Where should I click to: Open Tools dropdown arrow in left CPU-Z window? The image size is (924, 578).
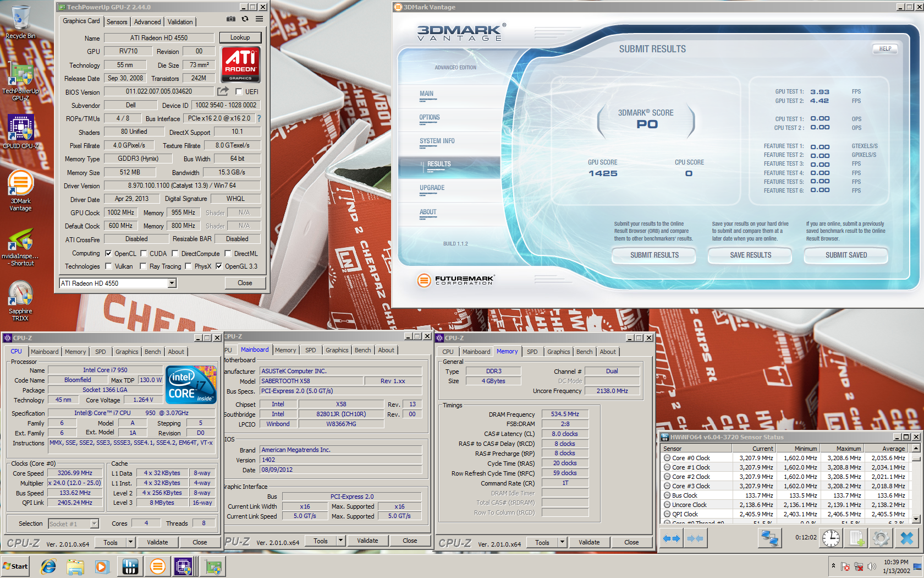point(130,542)
